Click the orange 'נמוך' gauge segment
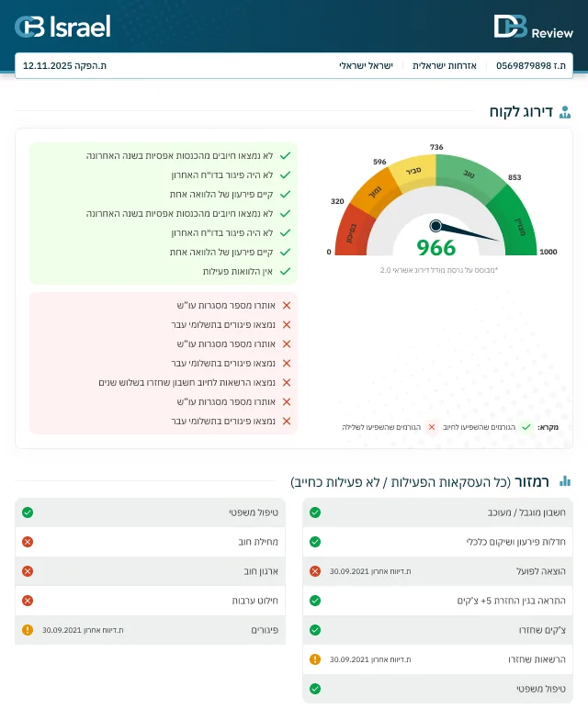Image resolution: width=588 pixels, height=709 pixels. click(x=375, y=192)
